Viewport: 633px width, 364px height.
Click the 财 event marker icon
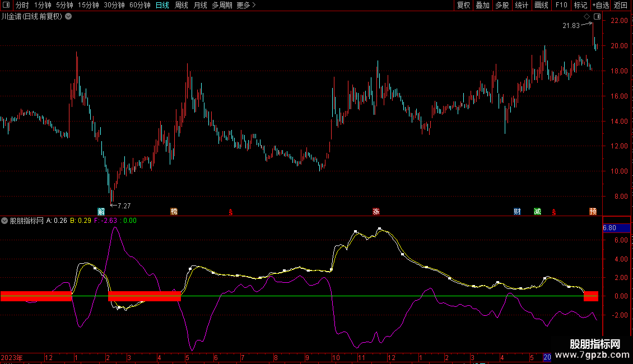click(x=517, y=212)
